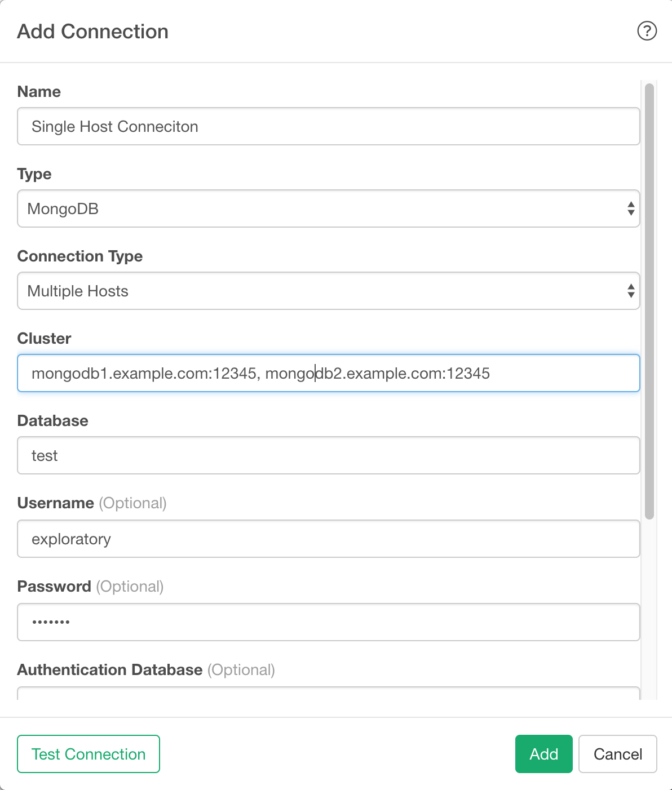
Task: Click the vertical scrollbar thumb
Action: point(649,301)
